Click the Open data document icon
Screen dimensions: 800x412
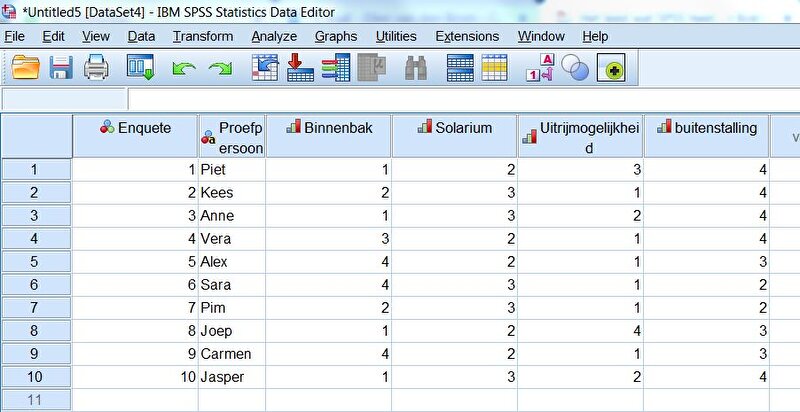coord(26,68)
